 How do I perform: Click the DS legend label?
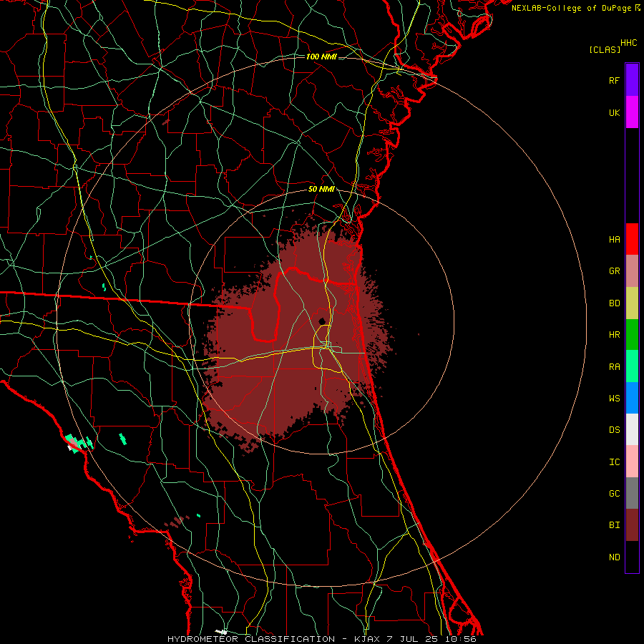tap(614, 430)
